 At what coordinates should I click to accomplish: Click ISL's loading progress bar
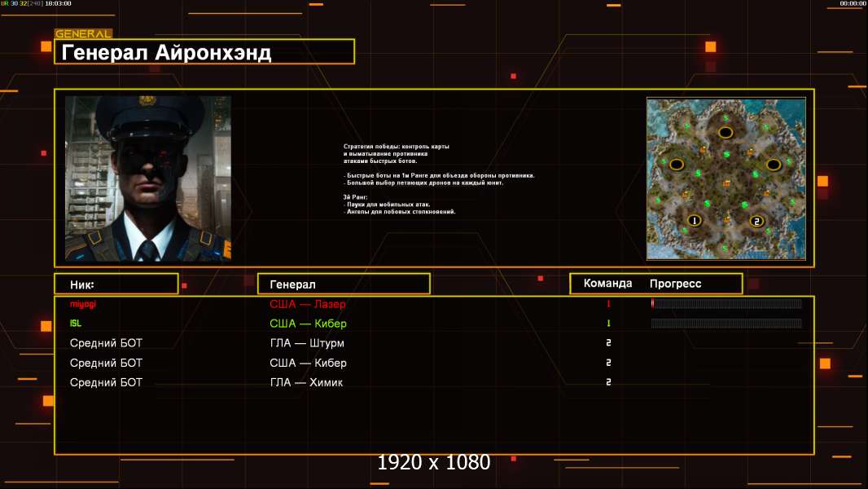[x=726, y=324]
